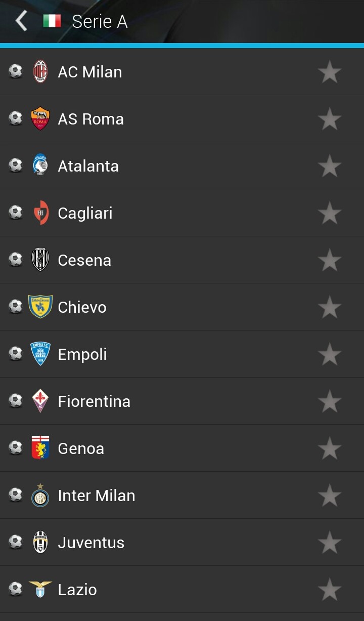Viewport: 364px width, 621px height.
Task: Click the soccer ball beside Cesena
Action: pos(16,259)
